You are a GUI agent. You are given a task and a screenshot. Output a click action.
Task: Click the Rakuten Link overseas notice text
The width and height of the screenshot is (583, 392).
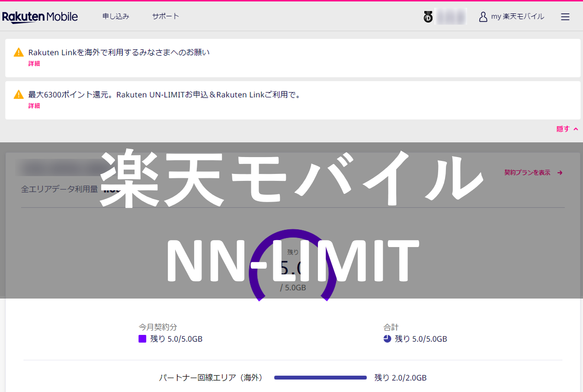tap(119, 52)
